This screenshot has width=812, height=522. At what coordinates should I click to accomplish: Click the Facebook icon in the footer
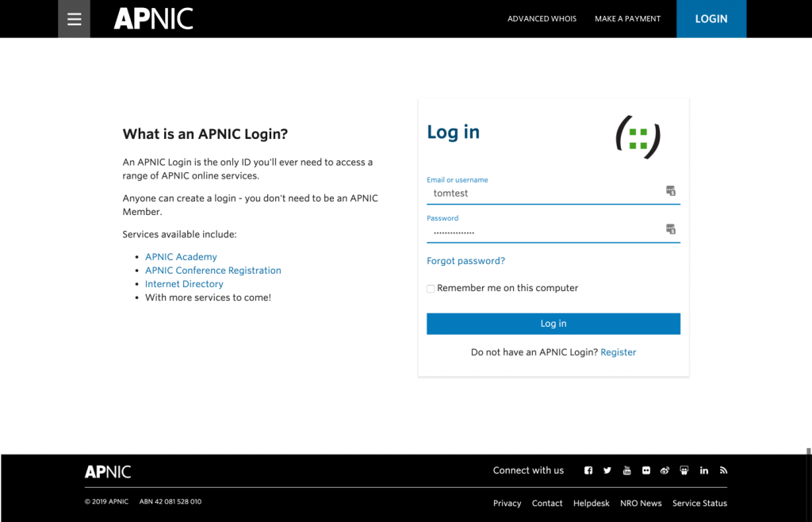click(x=588, y=470)
